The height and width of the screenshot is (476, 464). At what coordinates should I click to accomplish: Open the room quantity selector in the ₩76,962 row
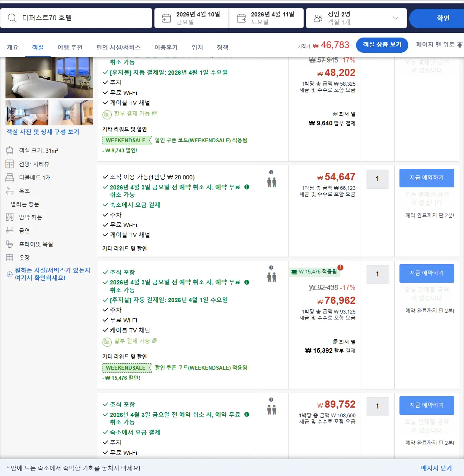click(x=377, y=274)
